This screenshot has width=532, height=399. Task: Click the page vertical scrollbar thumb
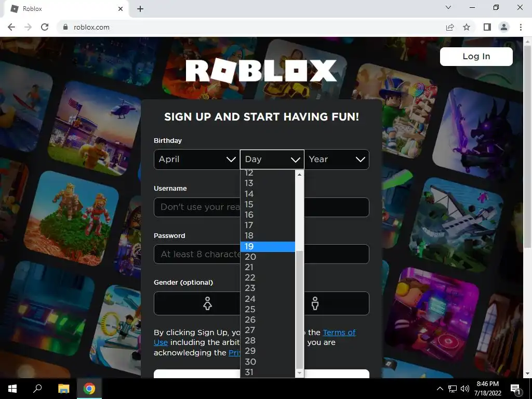click(x=527, y=146)
